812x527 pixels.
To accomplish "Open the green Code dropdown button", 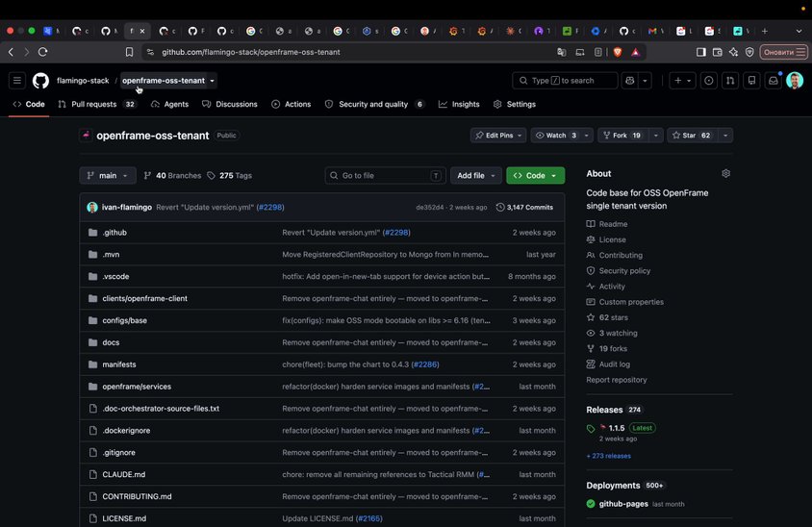I will tap(536, 175).
